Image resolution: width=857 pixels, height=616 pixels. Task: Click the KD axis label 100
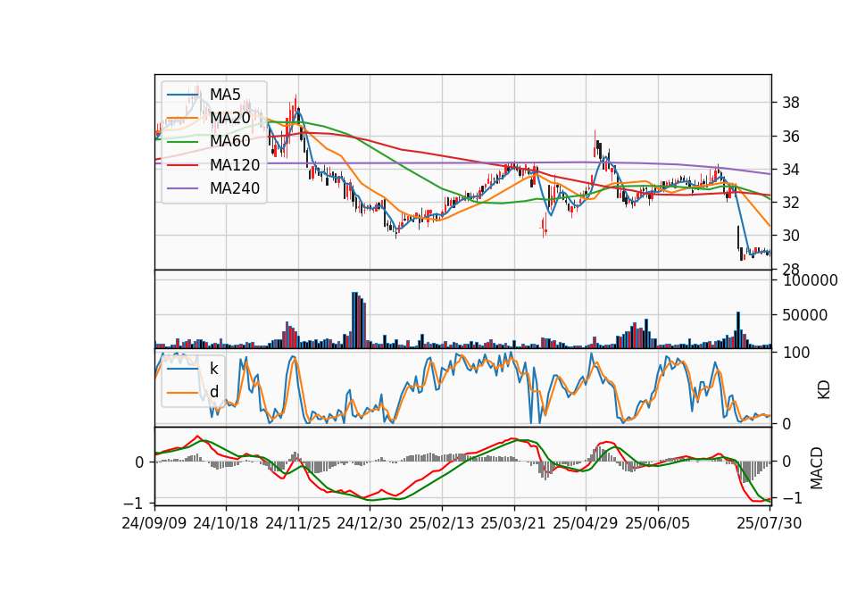(x=796, y=353)
